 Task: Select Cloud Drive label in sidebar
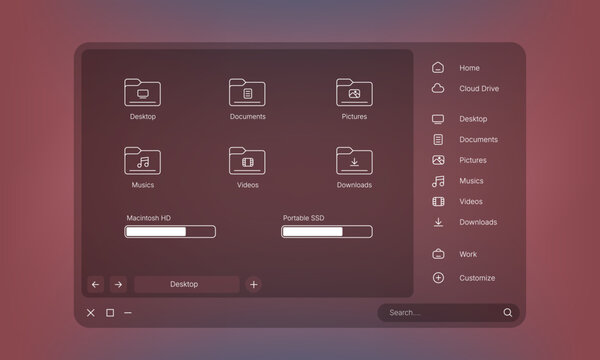pyautogui.click(x=479, y=89)
